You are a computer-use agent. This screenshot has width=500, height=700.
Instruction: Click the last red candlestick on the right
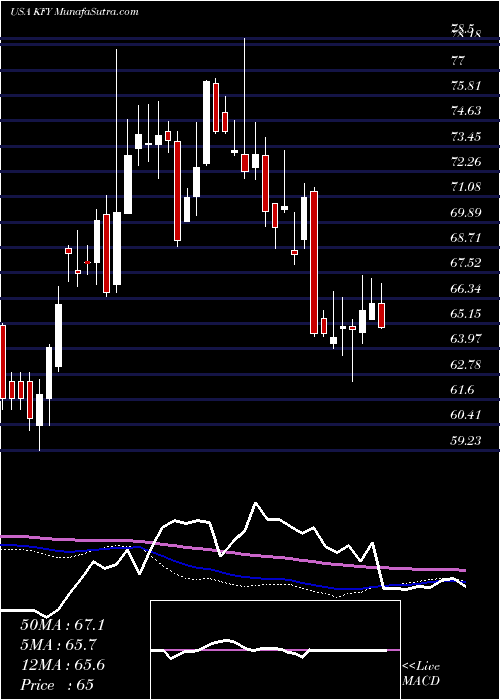point(382,315)
